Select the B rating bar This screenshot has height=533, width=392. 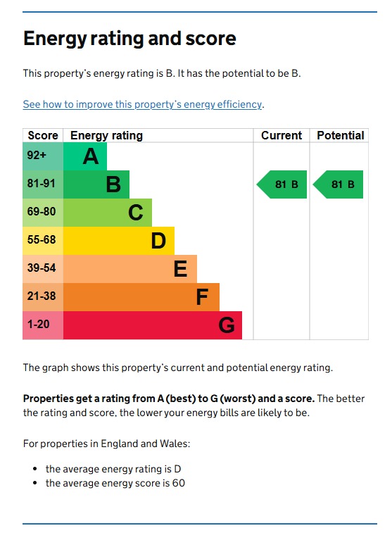pyautogui.click(x=96, y=184)
